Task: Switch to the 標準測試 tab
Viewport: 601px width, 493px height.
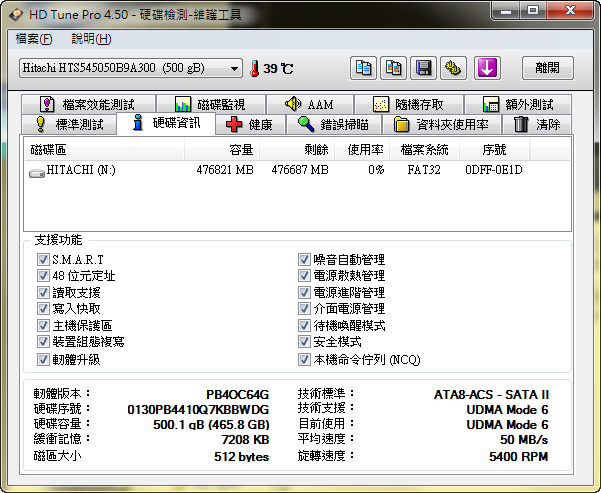Action: [69, 124]
